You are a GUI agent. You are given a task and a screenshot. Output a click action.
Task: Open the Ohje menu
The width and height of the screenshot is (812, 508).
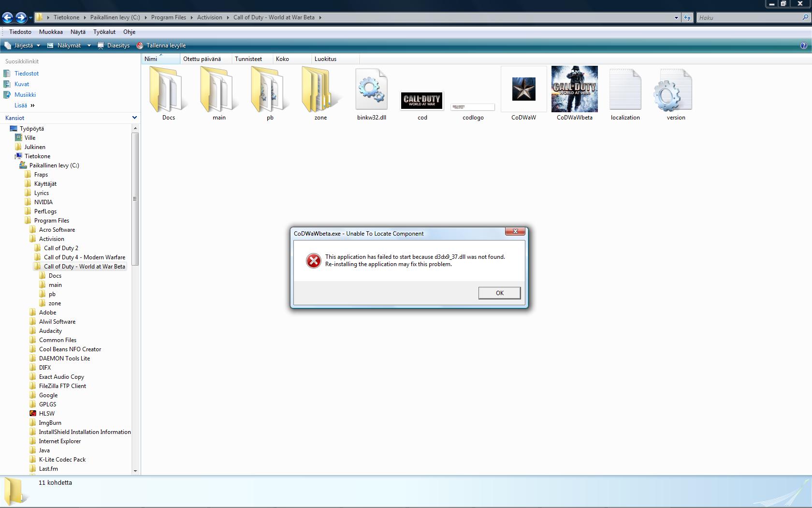[x=129, y=32]
